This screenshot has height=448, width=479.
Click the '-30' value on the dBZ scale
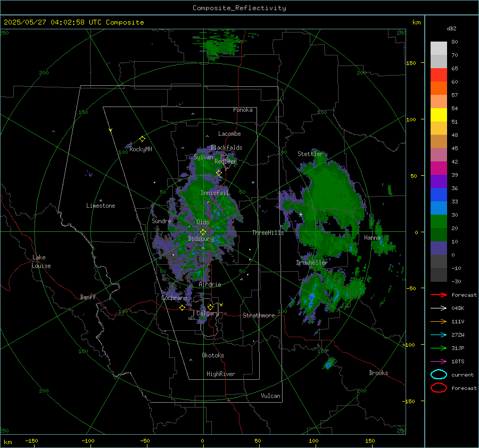tap(456, 282)
